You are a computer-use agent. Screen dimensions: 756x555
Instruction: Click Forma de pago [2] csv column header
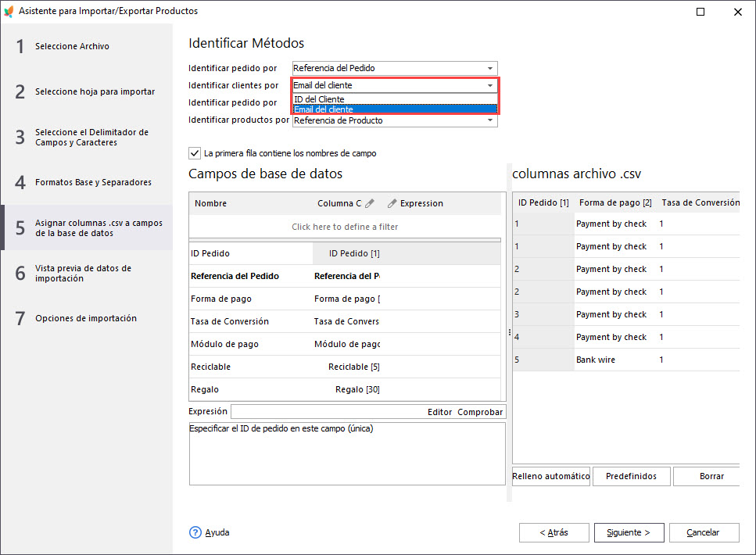click(x=615, y=203)
